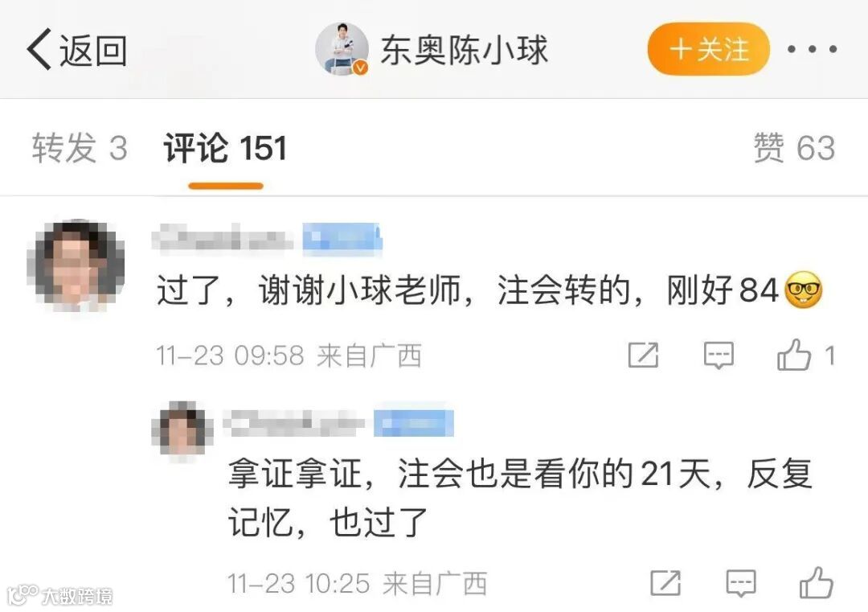This screenshot has height=612, width=868.
Task: Repost the reply comment via share icon
Action: (665, 583)
